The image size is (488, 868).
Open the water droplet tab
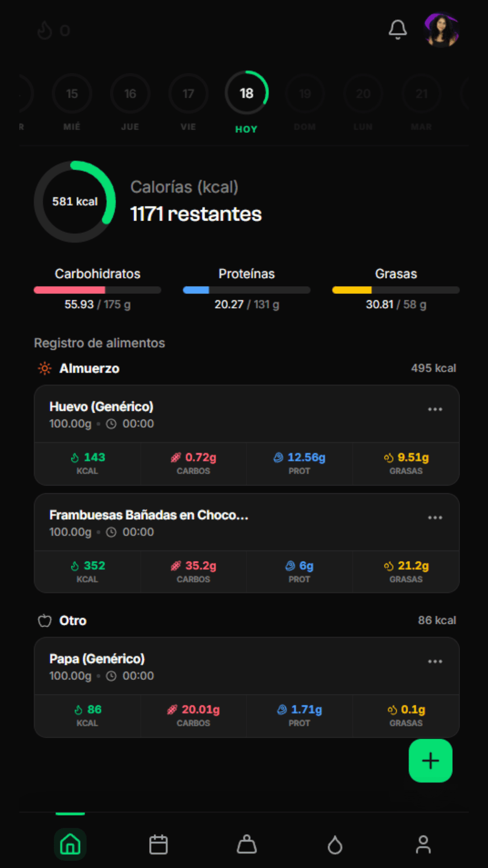click(x=335, y=844)
